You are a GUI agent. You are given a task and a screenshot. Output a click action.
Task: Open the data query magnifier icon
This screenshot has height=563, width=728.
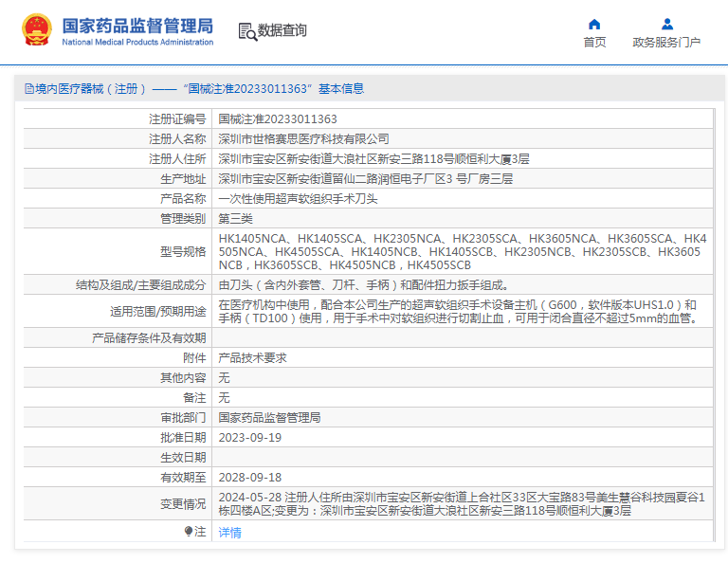(x=247, y=31)
